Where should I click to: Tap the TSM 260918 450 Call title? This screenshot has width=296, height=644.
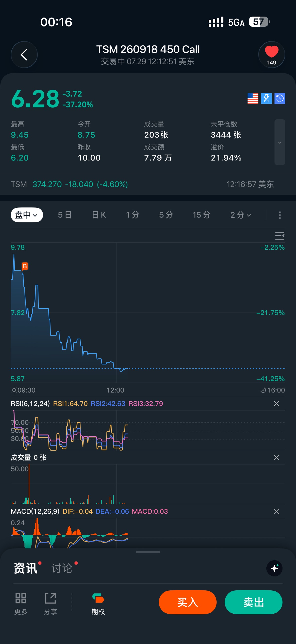[148, 49]
